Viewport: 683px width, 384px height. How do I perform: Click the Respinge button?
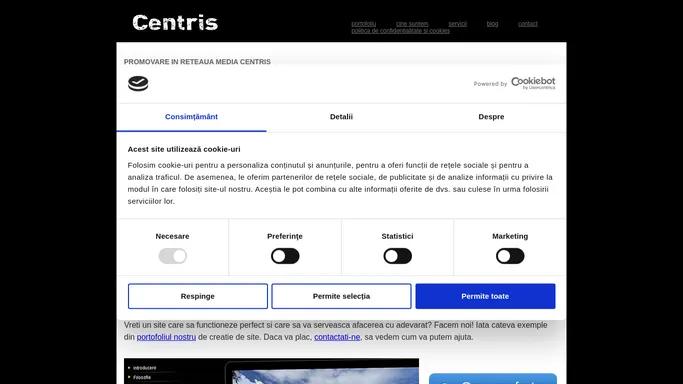pos(198,296)
